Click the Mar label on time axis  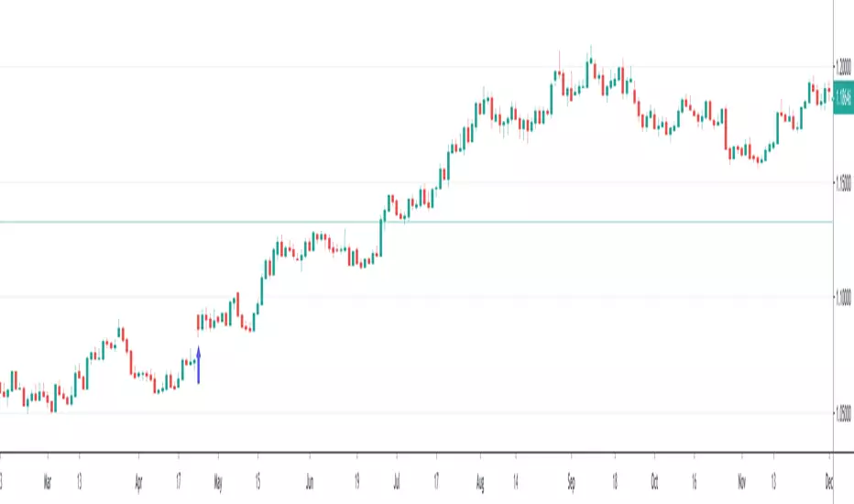pos(47,478)
